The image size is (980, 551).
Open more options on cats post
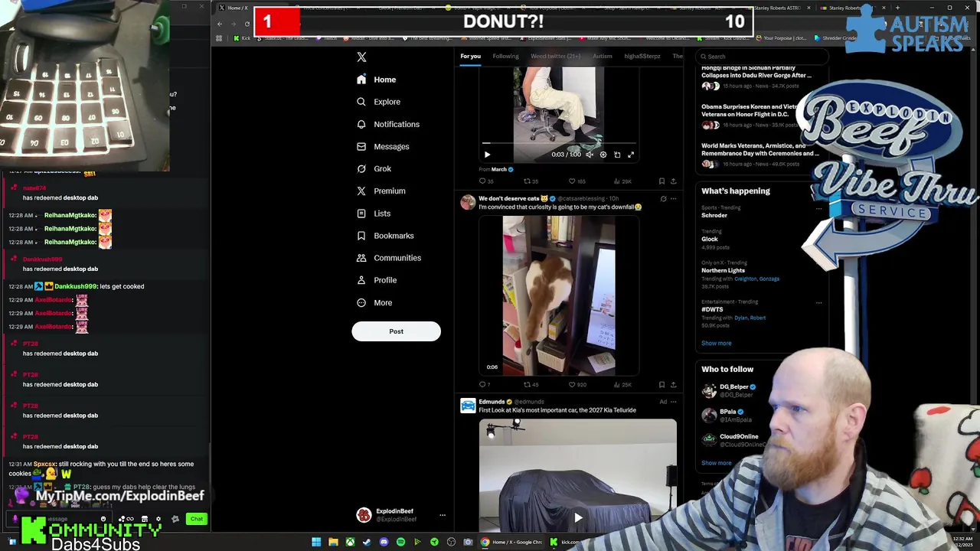[x=673, y=198]
